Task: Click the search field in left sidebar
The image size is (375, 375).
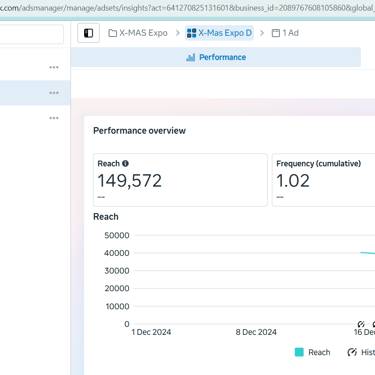Action: [31, 34]
